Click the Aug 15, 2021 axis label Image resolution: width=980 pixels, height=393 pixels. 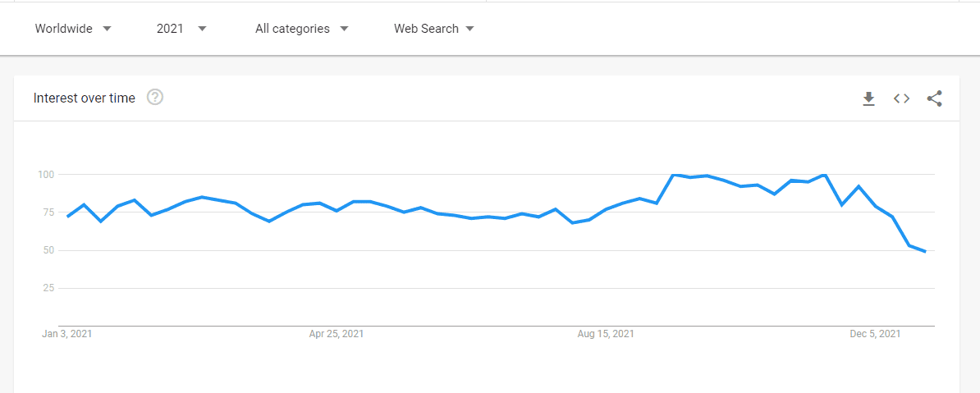coord(606,334)
